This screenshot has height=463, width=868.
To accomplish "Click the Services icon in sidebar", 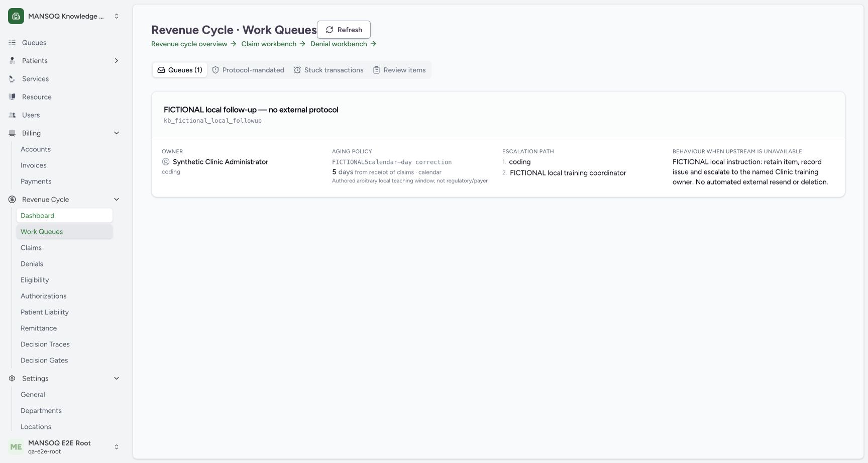I will pos(12,79).
